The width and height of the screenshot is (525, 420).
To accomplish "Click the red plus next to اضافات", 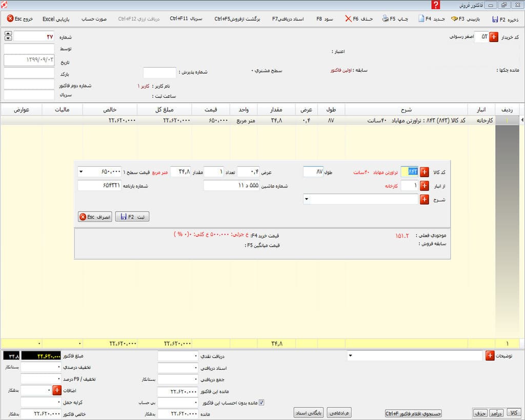I will click(57, 390).
